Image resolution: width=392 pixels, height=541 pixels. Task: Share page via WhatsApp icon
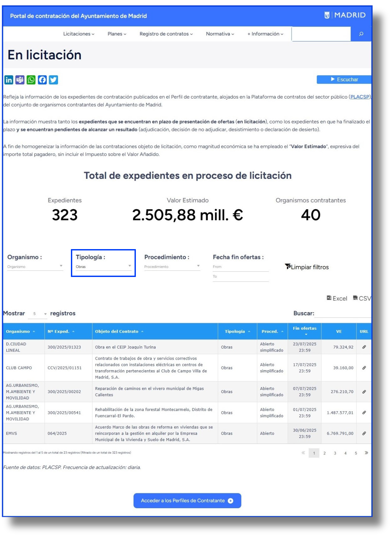pos(31,80)
